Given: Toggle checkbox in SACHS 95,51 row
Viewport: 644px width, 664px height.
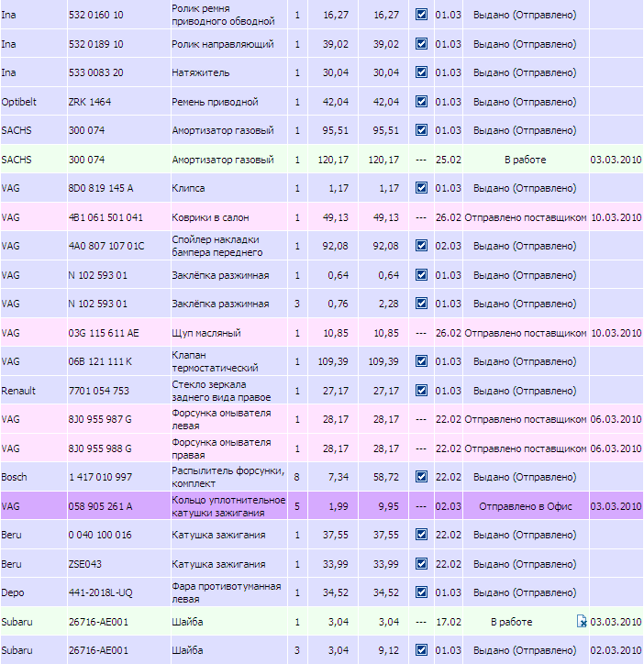Looking at the screenshot, I should tap(421, 129).
